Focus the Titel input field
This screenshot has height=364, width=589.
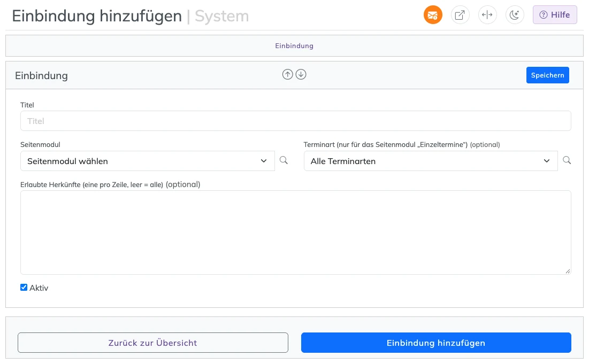[296, 121]
